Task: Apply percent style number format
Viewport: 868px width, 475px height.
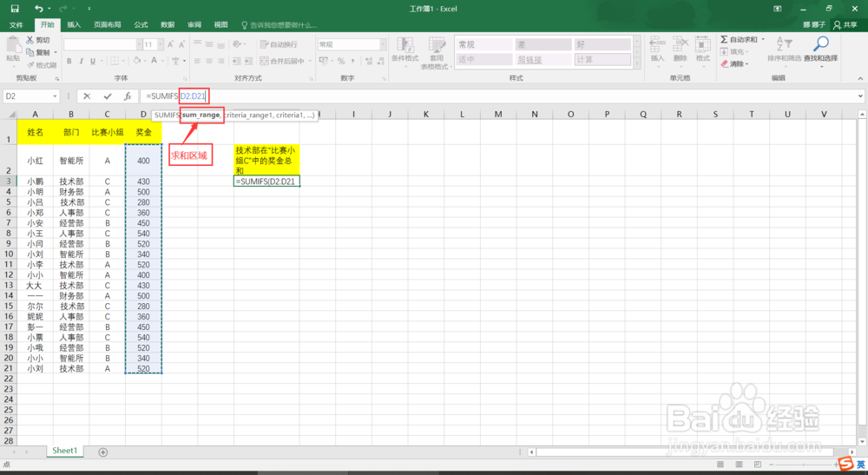Action: coord(341,61)
